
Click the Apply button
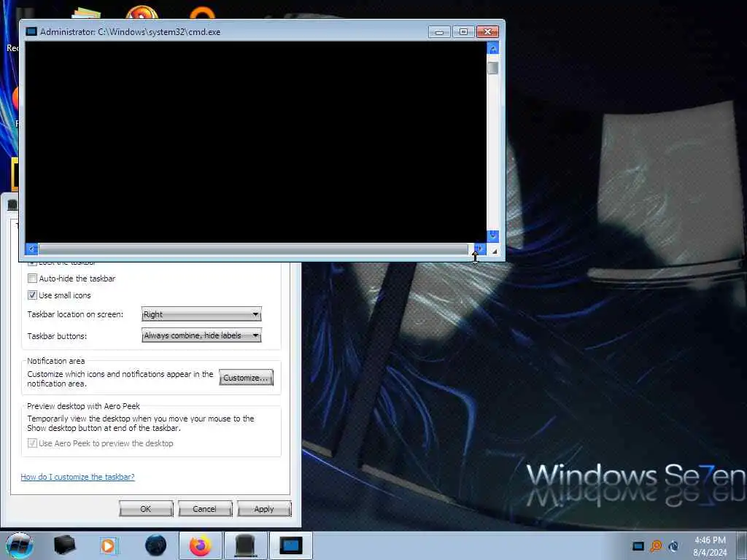(264, 509)
